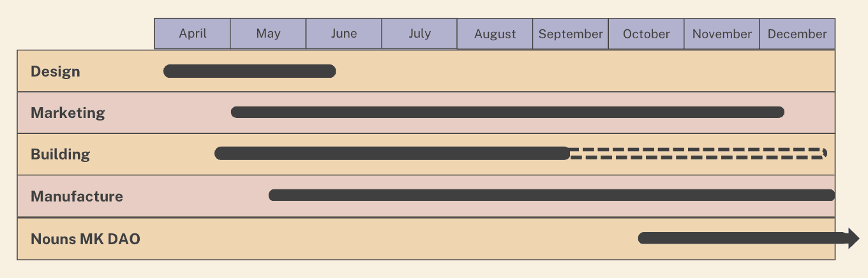The height and width of the screenshot is (278, 868).
Task: Select the Marketing timeline bar
Action: 507,112
